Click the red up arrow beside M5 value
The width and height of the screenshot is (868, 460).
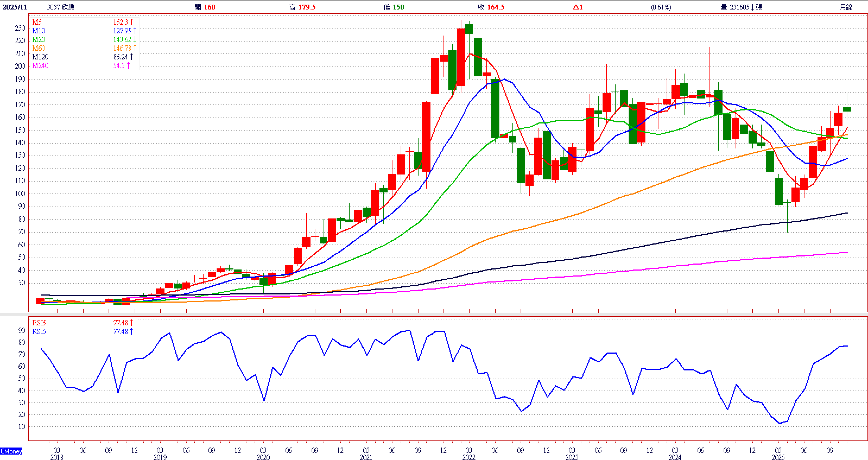point(132,22)
